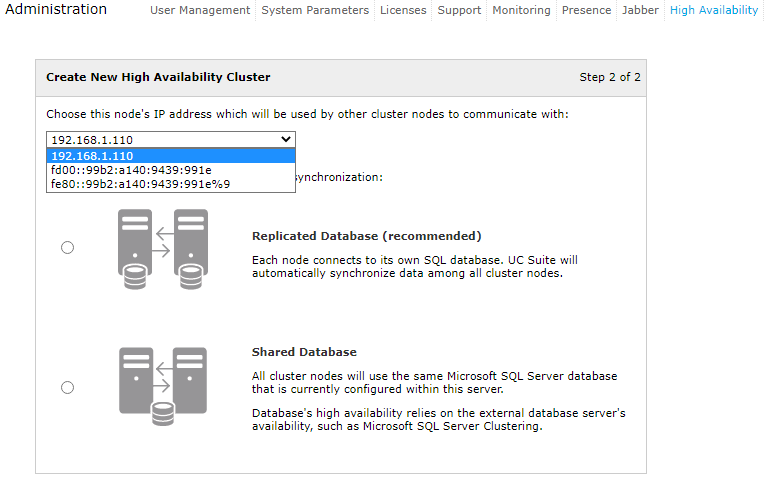
Task: Click the Replicated Database (recommended) heading
Action: (x=366, y=236)
